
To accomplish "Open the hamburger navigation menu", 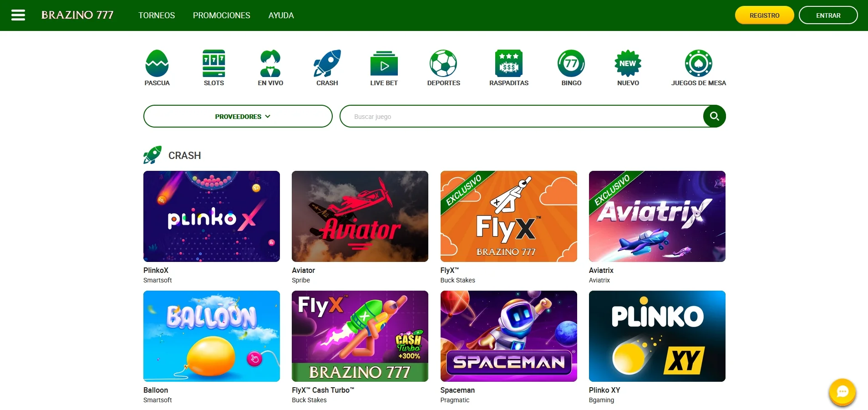I will click(19, 15).
